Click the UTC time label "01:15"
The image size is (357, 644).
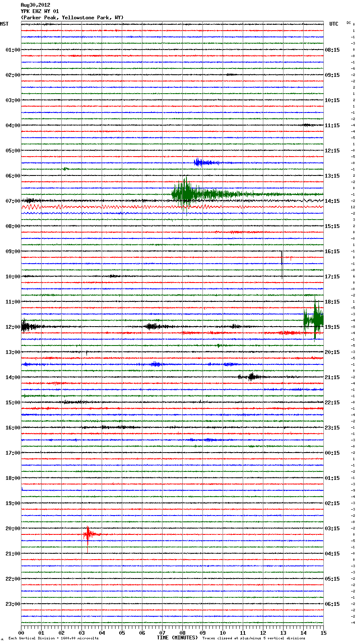tap(332, 478)
